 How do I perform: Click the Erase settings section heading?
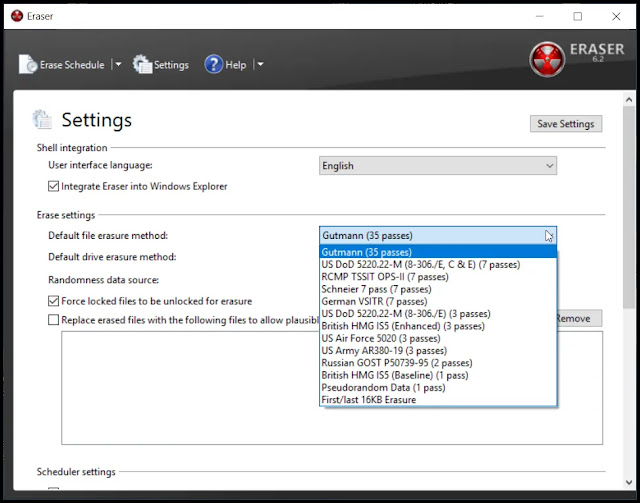point(66,215)
